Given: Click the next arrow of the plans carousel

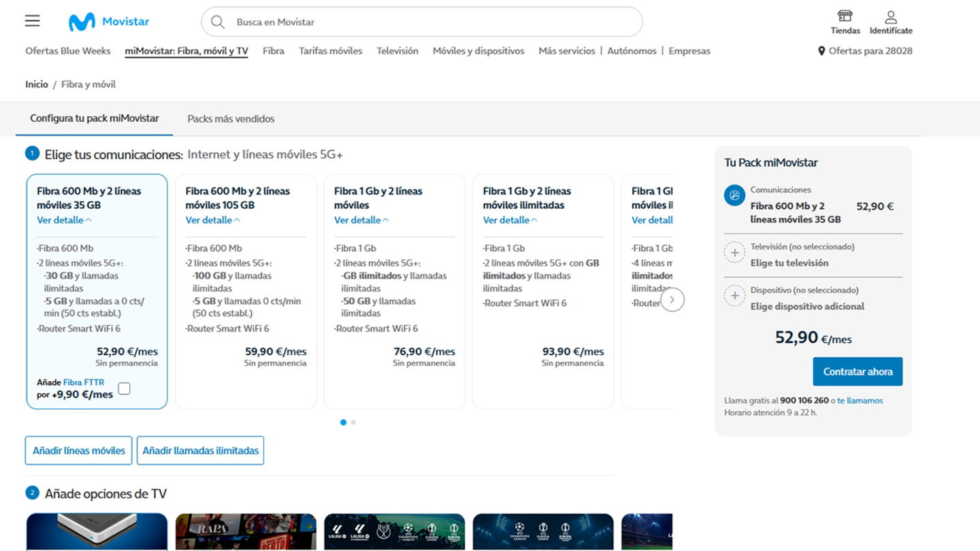Looking at the screenshot, I should (x=672, y=299).
